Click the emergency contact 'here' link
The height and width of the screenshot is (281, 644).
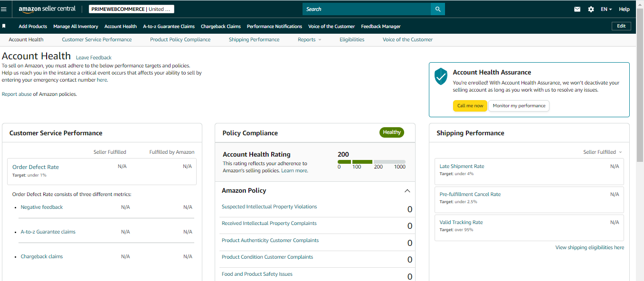point(102,80)
